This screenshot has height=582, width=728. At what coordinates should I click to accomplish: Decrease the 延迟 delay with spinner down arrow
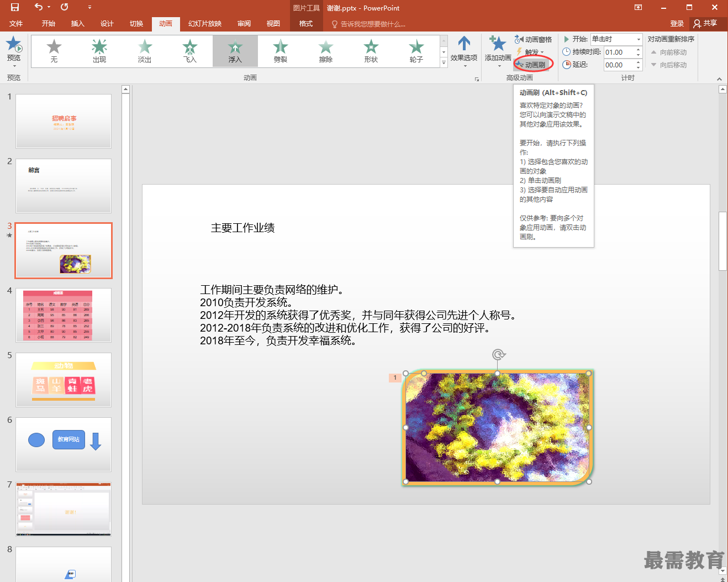click(x=639, y=67)
